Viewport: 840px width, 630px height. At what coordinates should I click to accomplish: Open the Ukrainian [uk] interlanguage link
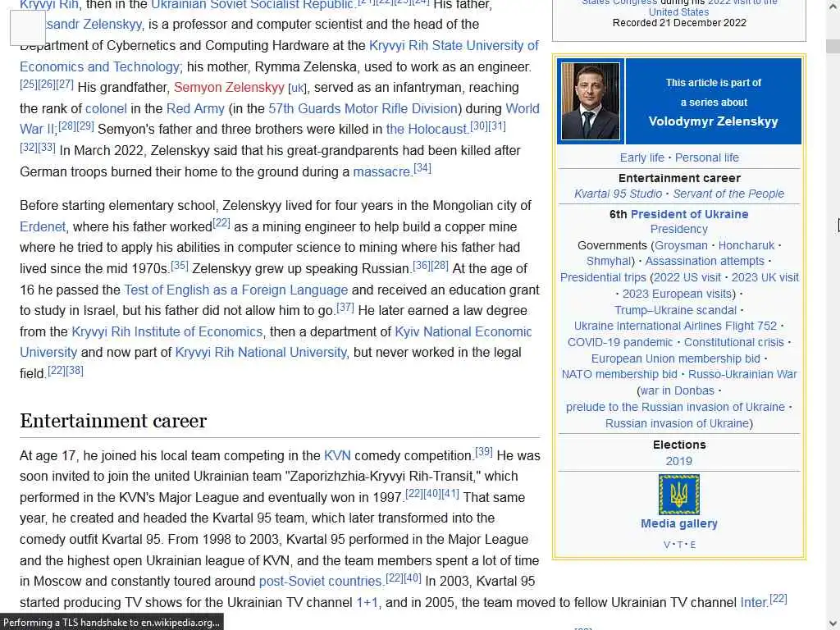point(297,89)
